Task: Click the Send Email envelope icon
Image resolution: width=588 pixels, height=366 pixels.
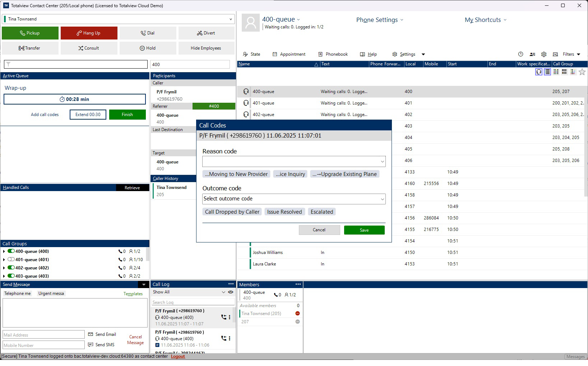Action: click(91, 334)
